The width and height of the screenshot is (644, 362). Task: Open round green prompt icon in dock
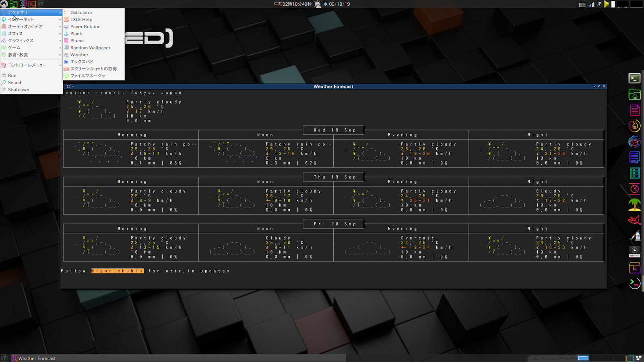(x=634, y=283)
